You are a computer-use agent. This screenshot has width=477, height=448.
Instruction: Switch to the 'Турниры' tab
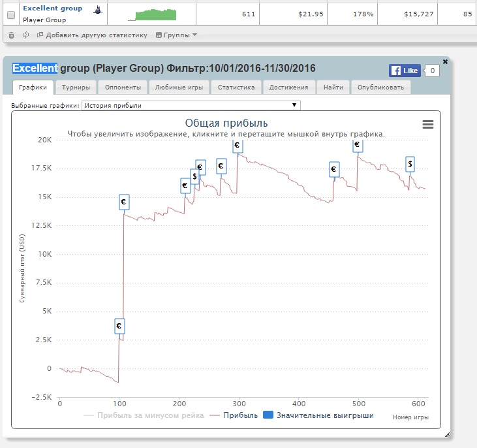[76, 88]
